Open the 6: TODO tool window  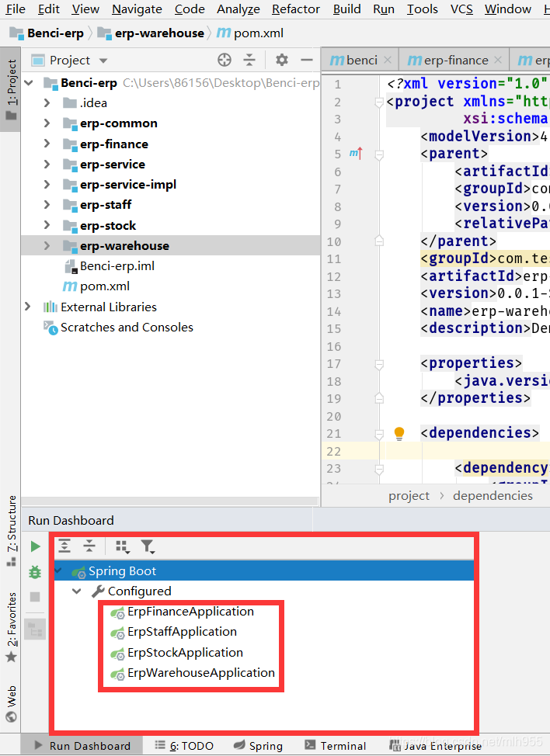(184, 745)
